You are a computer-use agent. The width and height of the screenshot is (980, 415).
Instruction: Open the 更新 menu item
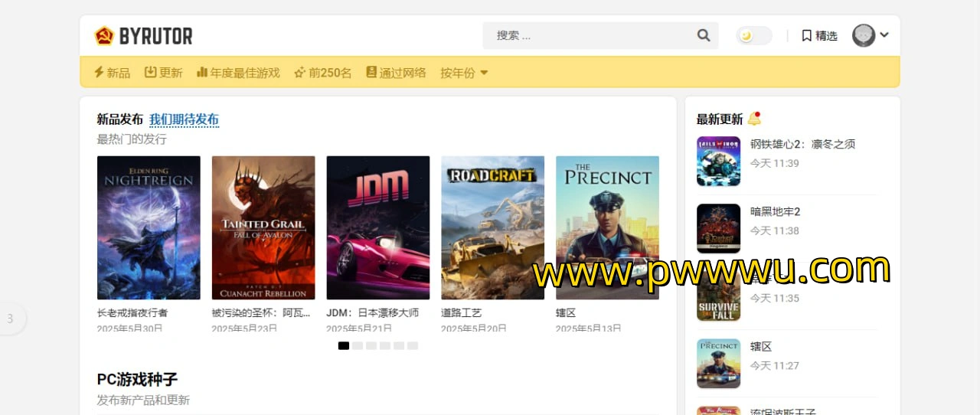(164, 73)
